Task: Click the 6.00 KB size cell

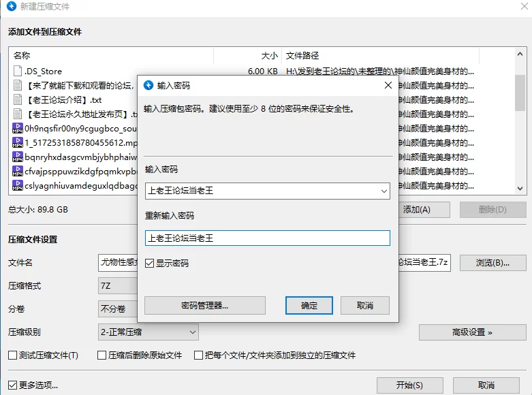Action: pyautogui.click(x=263, y=72)
